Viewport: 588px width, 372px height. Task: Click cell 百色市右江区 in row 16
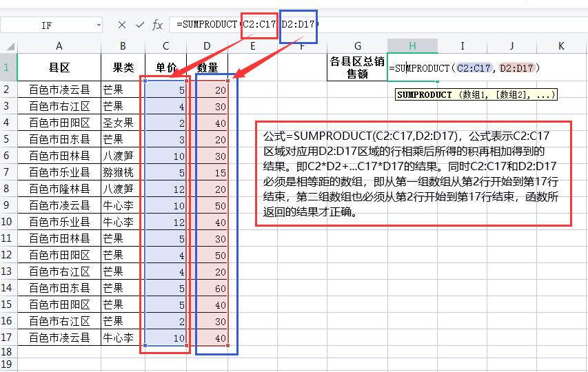click(x=59, y=321)
